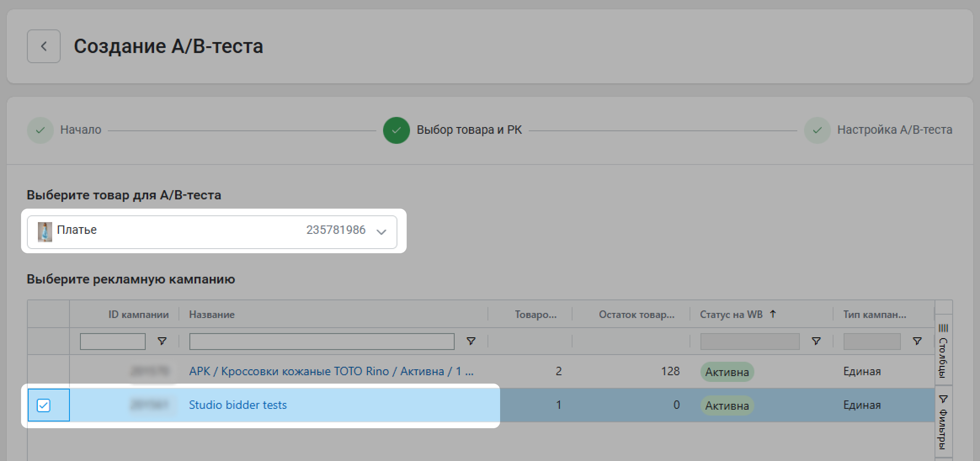This screenshot has height=461, width=980.
Task: Click the Выбор товара и РК step circle
Action: click(x=396, y=130)
